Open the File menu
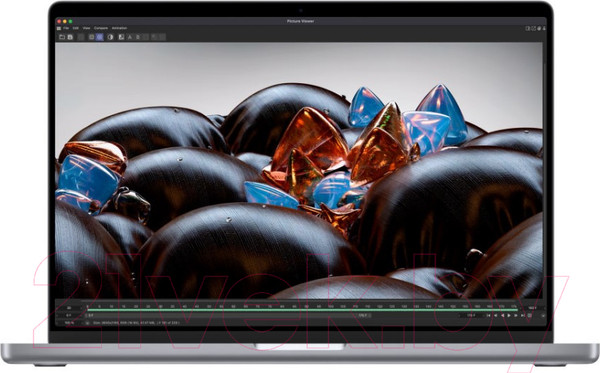The height and width of the screenshot is (373, 600). tap(66, 28)
